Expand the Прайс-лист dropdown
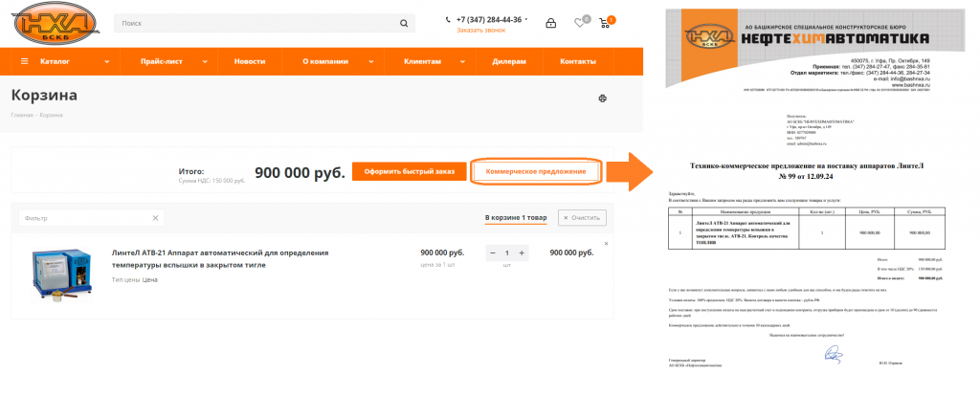 (x=205, y=62)
